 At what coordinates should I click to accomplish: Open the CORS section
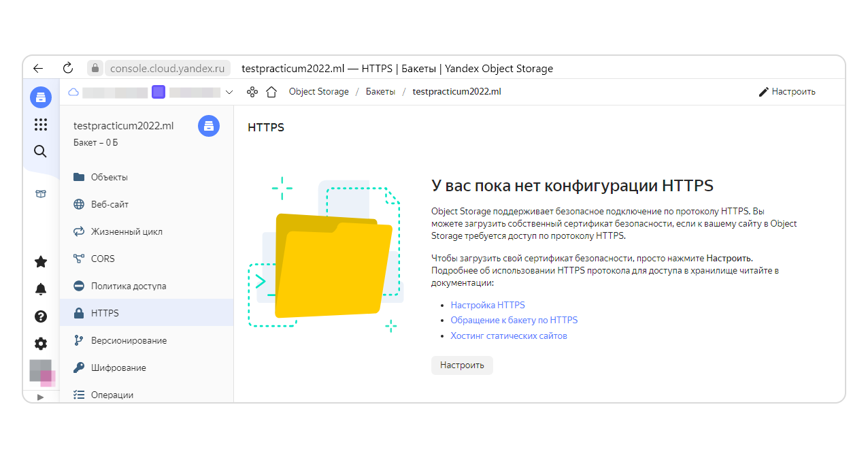pyautogui.click(x=146, y=259)
